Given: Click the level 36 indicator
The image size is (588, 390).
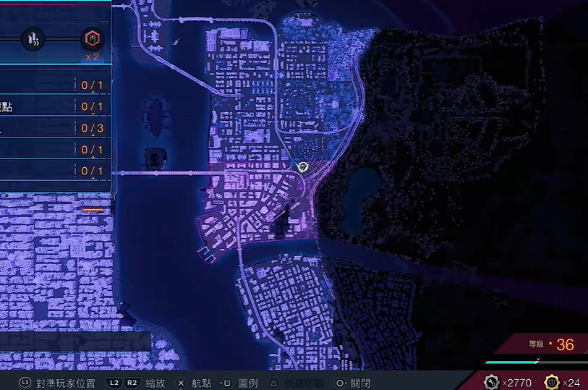Looking at the screenshot, I should coord(565,344).
